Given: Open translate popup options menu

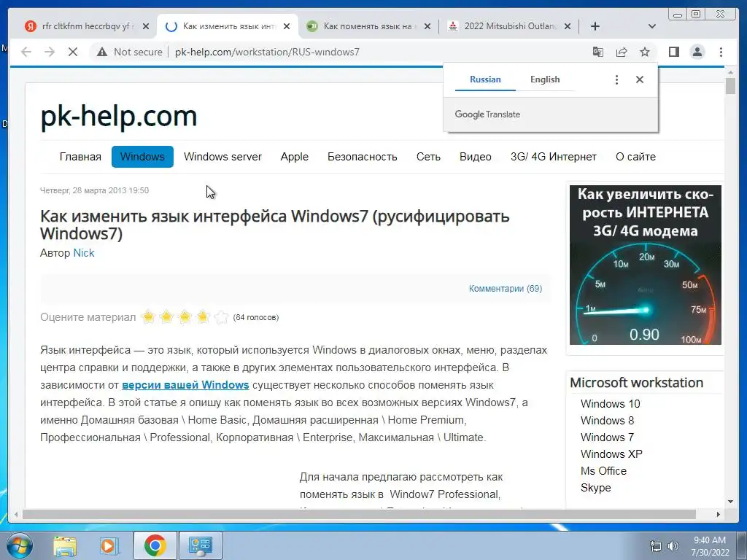Looking at the screenshot, I should tap(616, 79).
